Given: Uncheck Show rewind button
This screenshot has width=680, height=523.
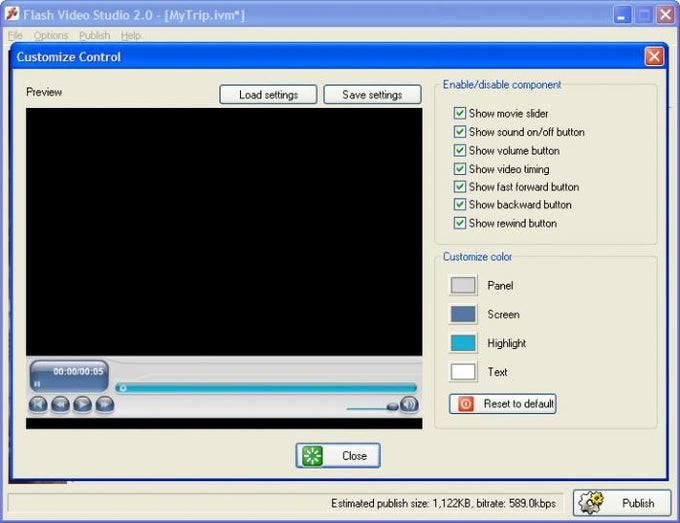Looking at the screenshot, I should click(460, 223).
